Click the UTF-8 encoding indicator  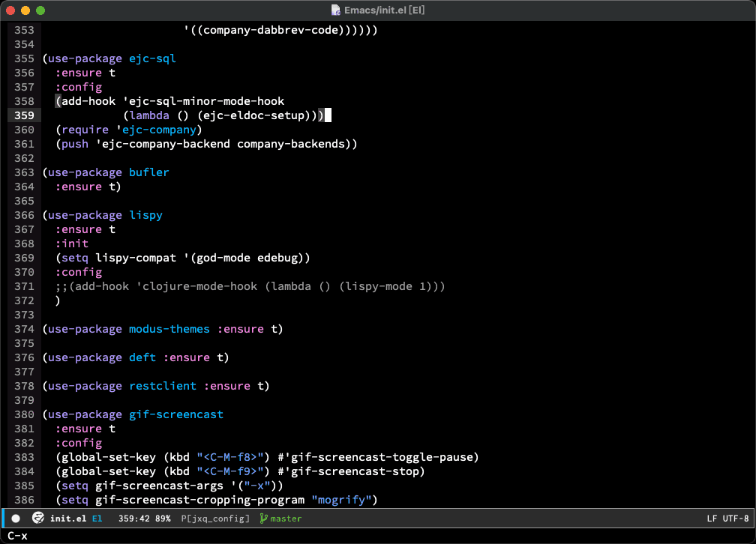(736, 519)
